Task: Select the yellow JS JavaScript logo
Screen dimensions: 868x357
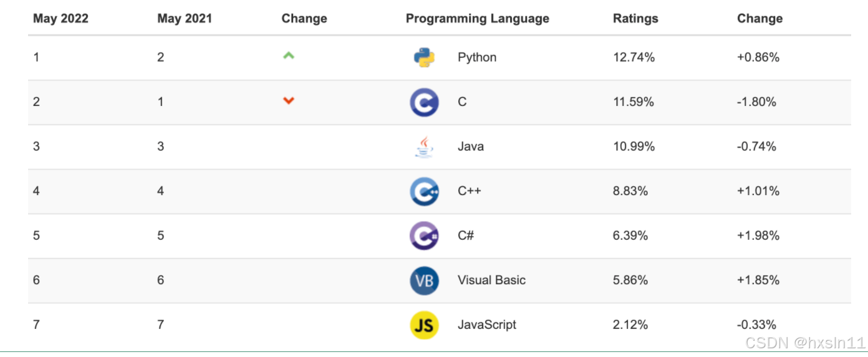Action: click(x=424, y=325)
